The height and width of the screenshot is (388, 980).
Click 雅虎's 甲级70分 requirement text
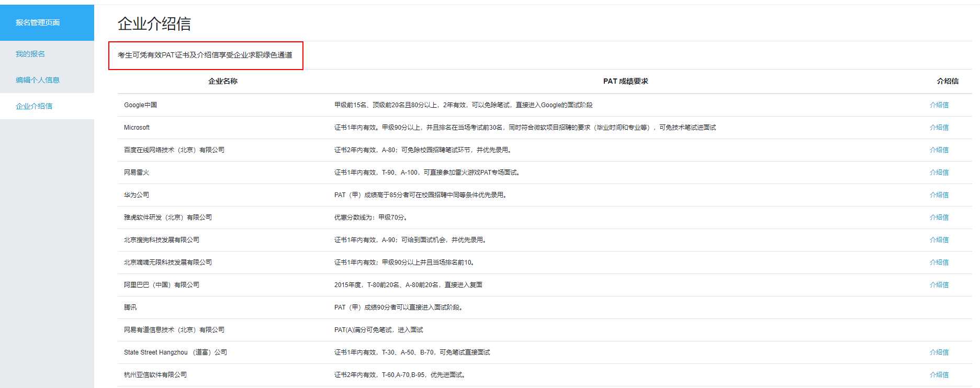pyautogui.click(x=372, y=218)
